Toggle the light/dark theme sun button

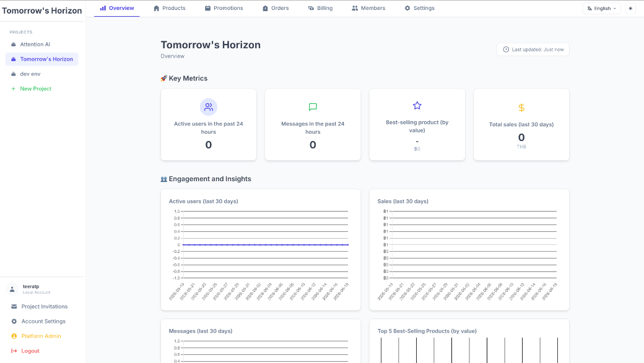click(x=630, y=9)
